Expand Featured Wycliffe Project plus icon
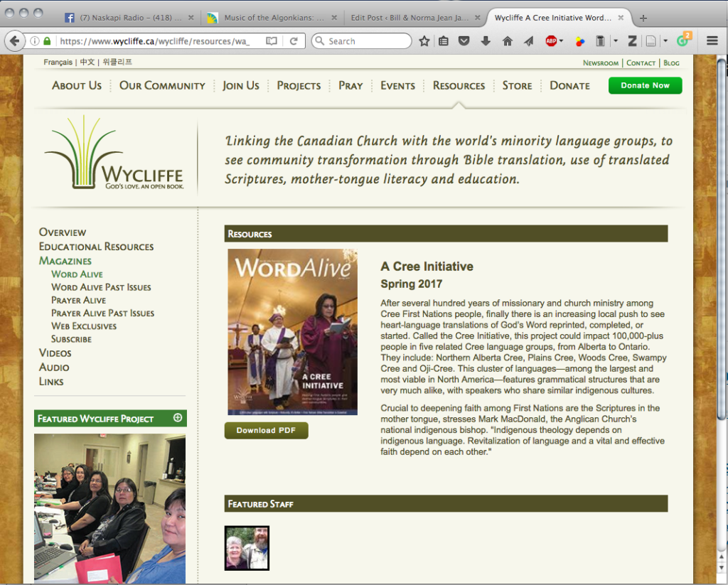 click(x=177, y=418)
